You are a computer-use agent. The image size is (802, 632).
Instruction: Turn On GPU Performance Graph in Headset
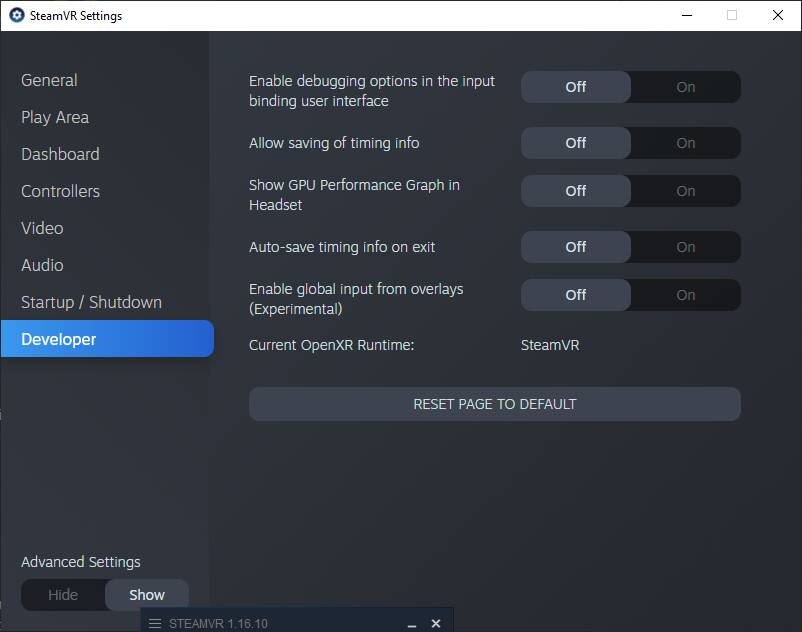[685, 191]
